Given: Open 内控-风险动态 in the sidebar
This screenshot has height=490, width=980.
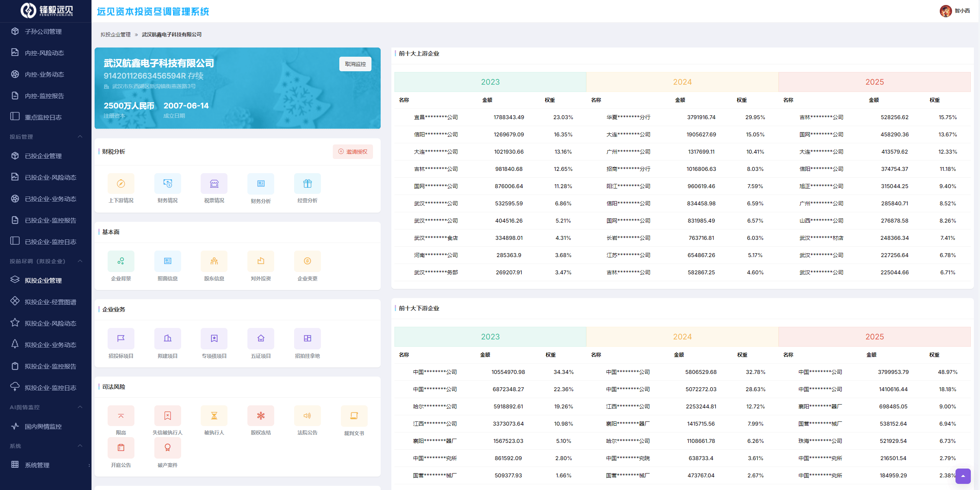Looking at the screenshot, I should (44, 53).
